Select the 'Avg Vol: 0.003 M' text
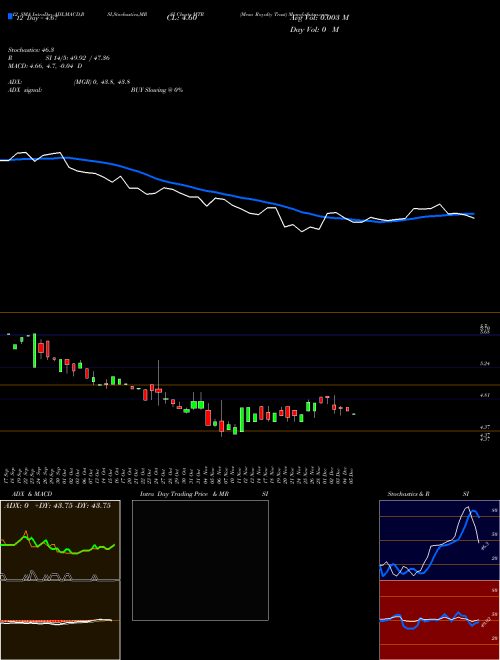Viewport: 500px width, 660px height. [319, 18]
